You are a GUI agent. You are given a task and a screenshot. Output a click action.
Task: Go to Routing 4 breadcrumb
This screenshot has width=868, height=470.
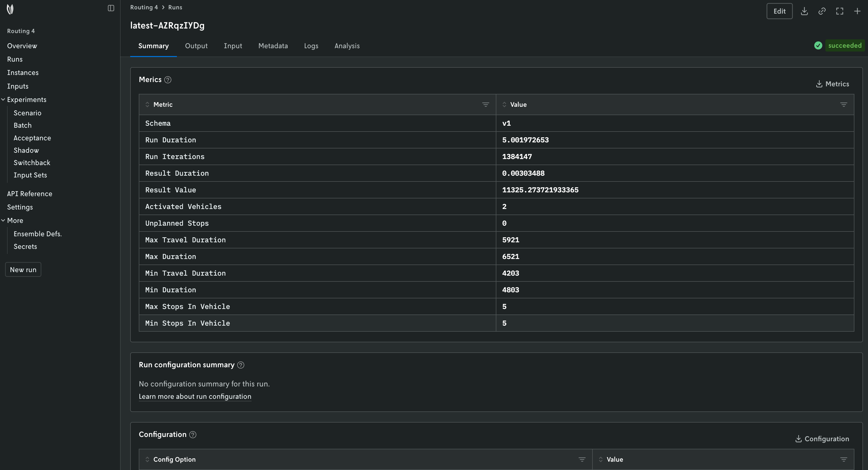coord(144,7)
